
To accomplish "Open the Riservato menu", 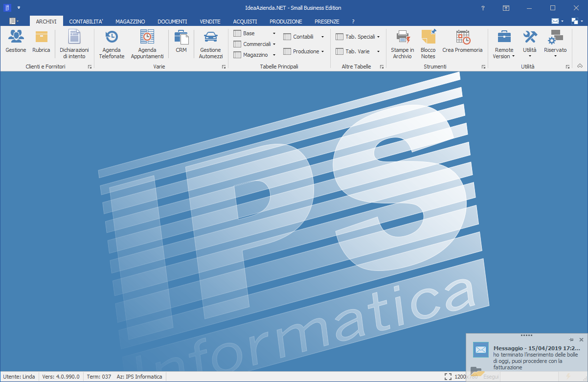I will [555, 45].
